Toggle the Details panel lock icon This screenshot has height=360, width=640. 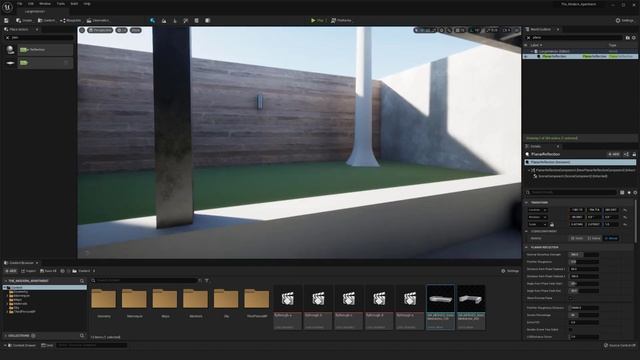click(634, 154)
